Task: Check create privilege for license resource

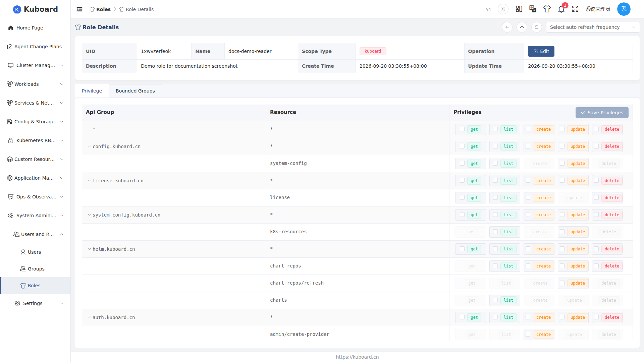Action: tap(528, 197)
